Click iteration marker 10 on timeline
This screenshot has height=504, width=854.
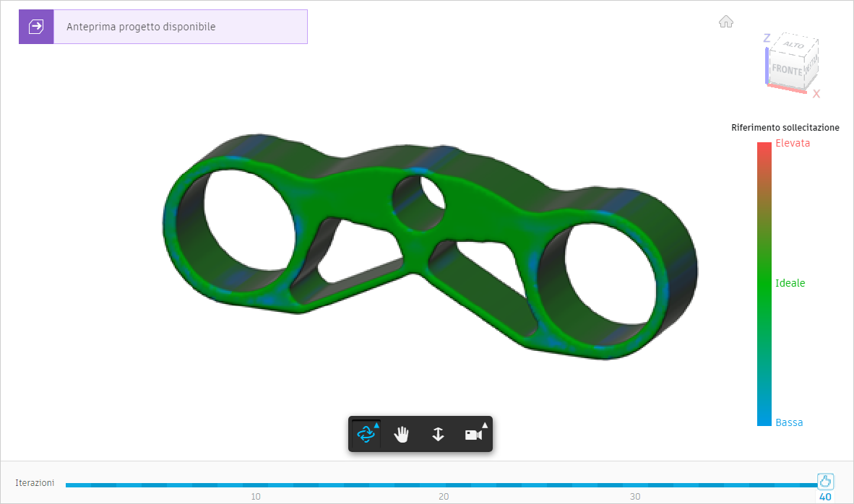pos(256,496)
